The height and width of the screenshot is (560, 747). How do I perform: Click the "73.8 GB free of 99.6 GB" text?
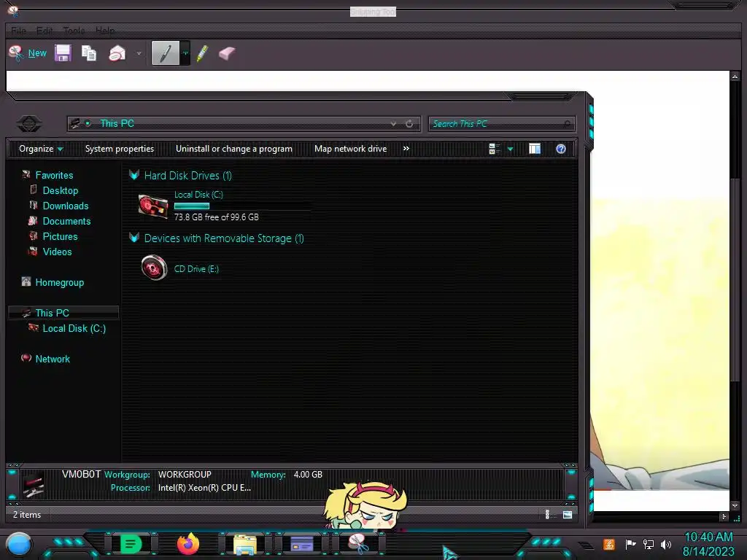point(216,217)
